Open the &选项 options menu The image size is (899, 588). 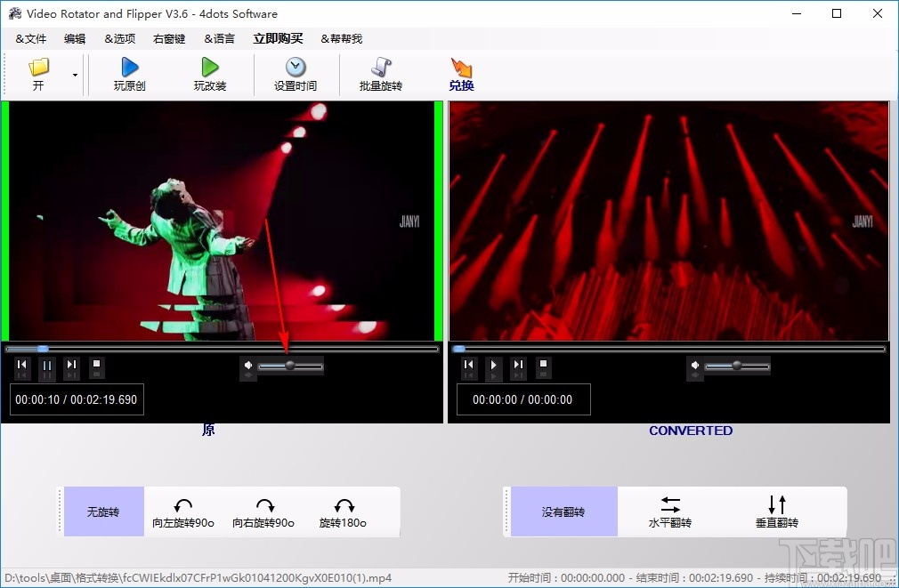coord(120,38)
